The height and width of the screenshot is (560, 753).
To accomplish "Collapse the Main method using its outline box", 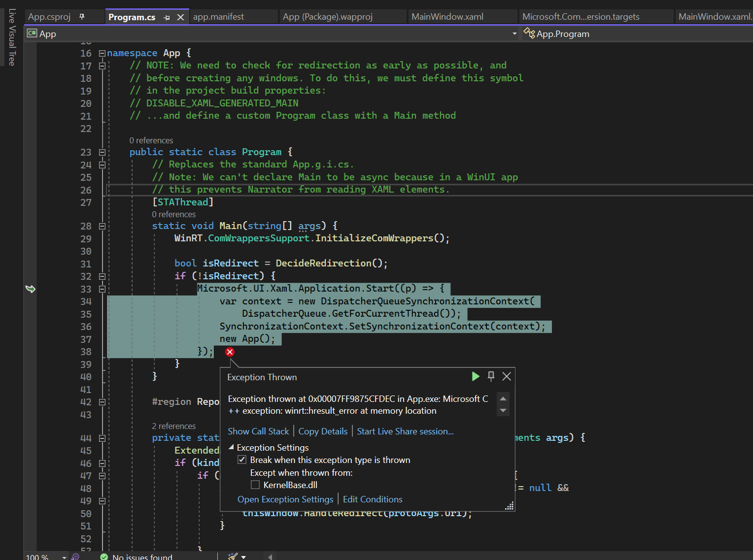I will coord(102,226).
